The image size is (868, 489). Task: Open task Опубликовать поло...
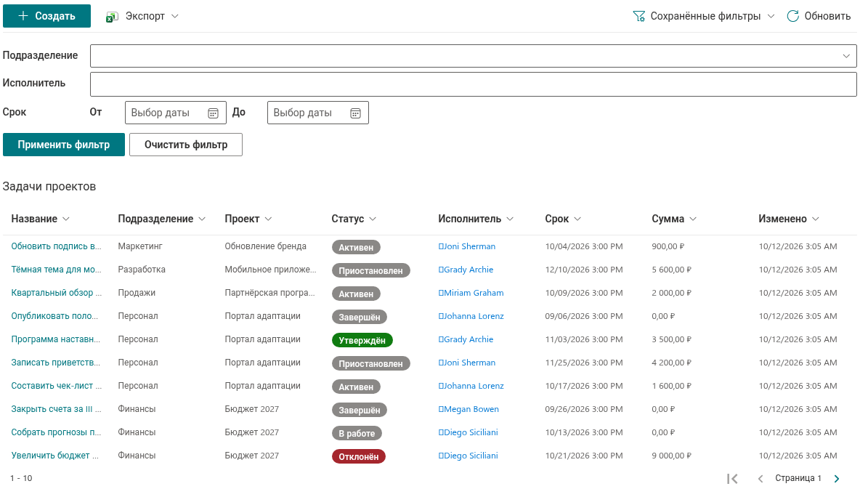click(54, 316)
